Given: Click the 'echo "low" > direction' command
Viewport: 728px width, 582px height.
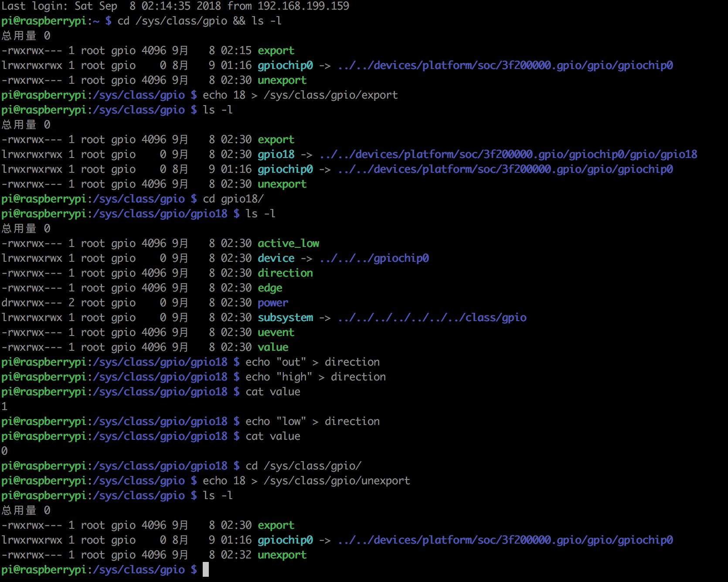Looking at the screenshot, I should click(313, 421).
